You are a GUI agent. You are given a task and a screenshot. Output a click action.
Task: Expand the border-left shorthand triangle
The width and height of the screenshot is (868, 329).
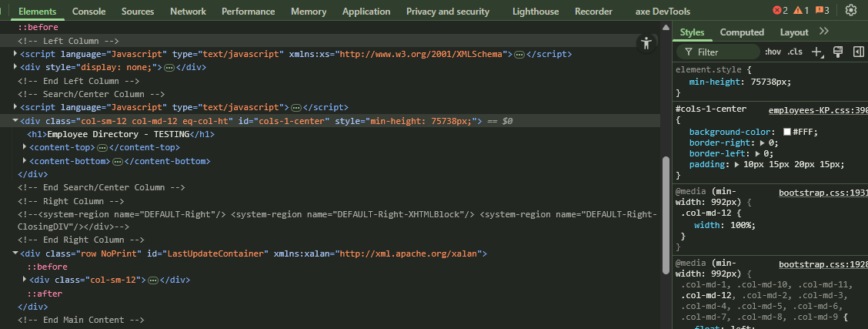[x=757, y=153]
